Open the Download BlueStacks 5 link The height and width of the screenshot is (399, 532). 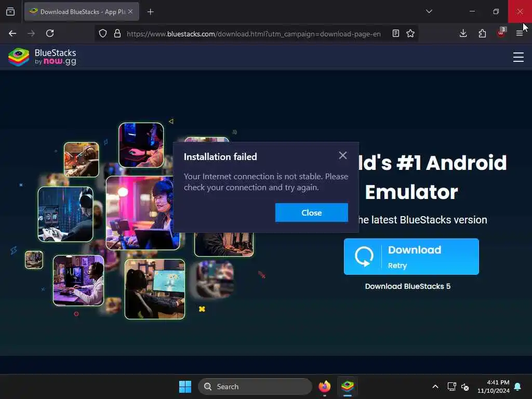click(407, 286)
